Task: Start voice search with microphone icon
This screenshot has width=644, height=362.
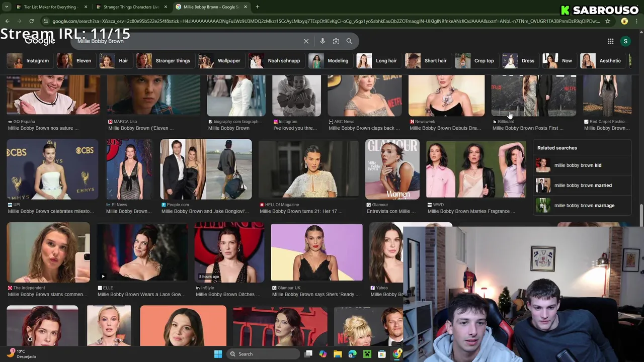Action: (x=323, y=41)
